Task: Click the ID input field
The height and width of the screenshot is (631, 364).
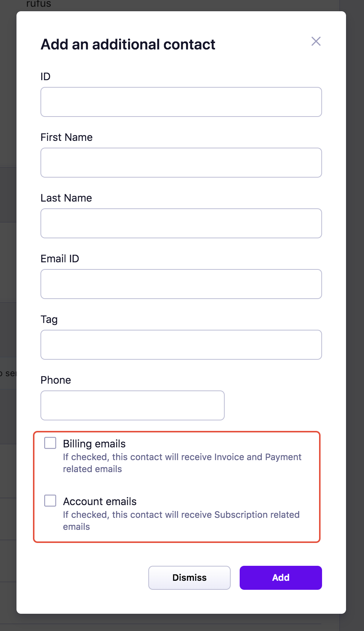Action: 181,102
